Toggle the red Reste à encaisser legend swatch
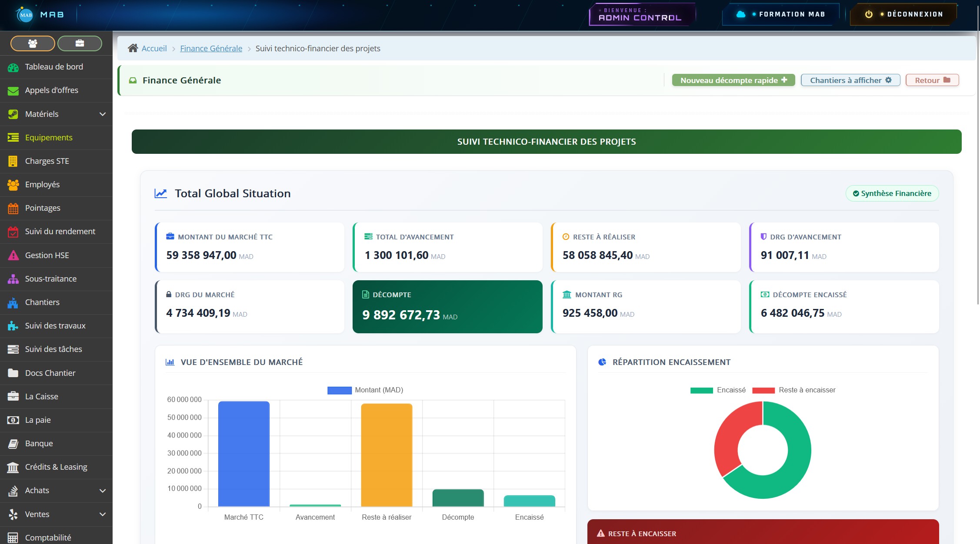980x544 pixels. point(763,390)
